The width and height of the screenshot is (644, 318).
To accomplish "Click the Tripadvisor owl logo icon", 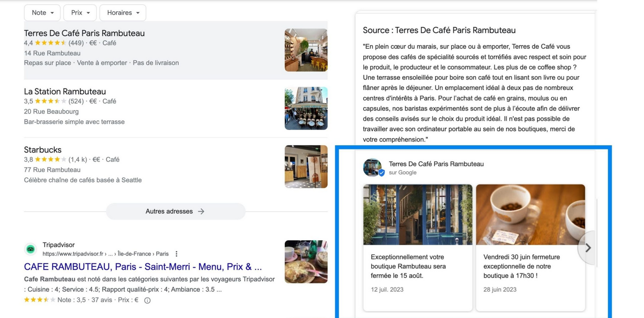I will tap(31, 249).
